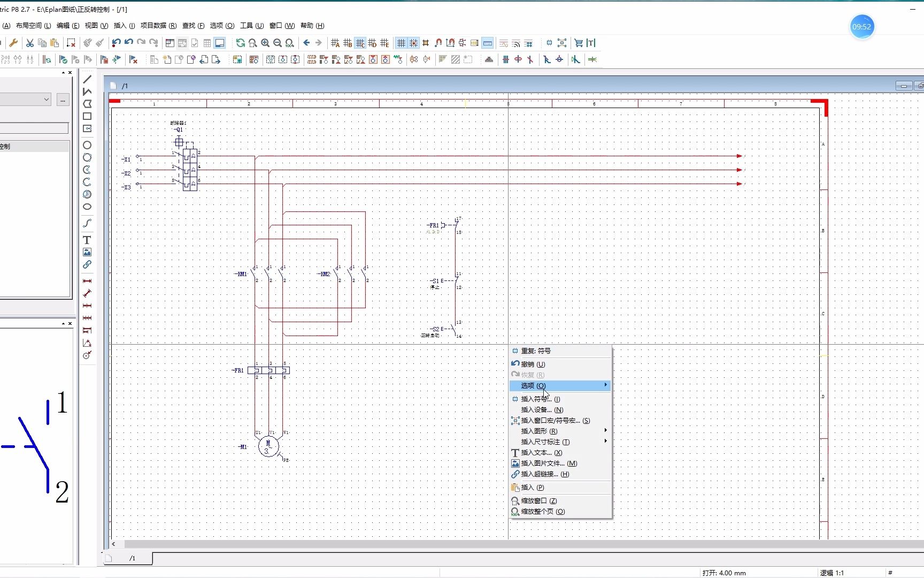The image size is (924, 578).
Task: Open the shopping cart parts icon
Action: (x=579, y=43)
